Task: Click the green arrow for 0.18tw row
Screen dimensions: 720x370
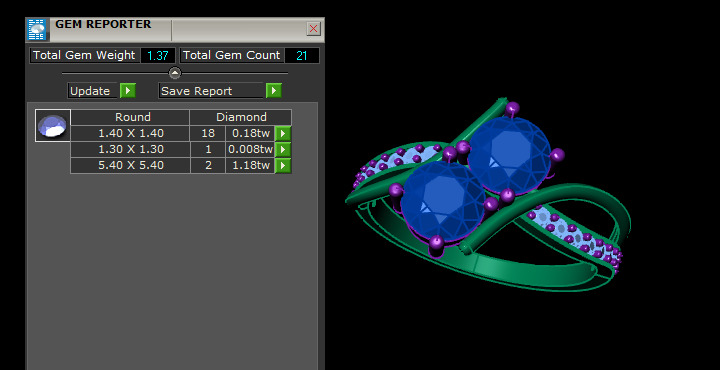Action: (x=283, y=134)
